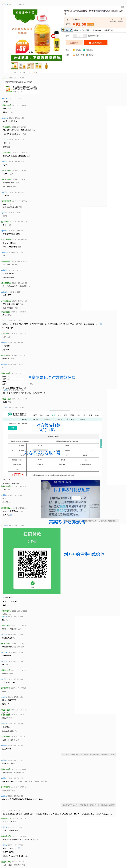Click the 7天无理由 return guarantee label
Viewport: 127px width, 868px height.
(x=88, y=50)
